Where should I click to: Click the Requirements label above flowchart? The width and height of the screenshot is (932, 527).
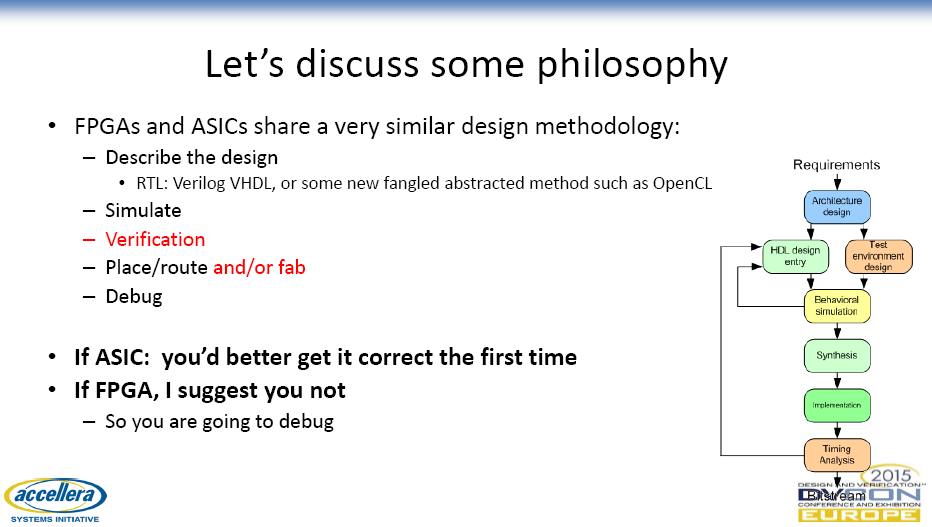click(x=836, y=165)
